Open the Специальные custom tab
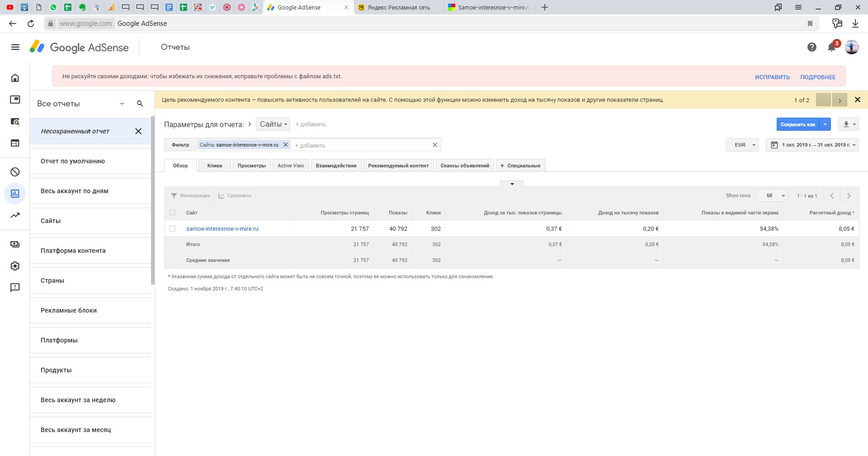The width and height of the screenshot is (868, 456). coord(521,166)
